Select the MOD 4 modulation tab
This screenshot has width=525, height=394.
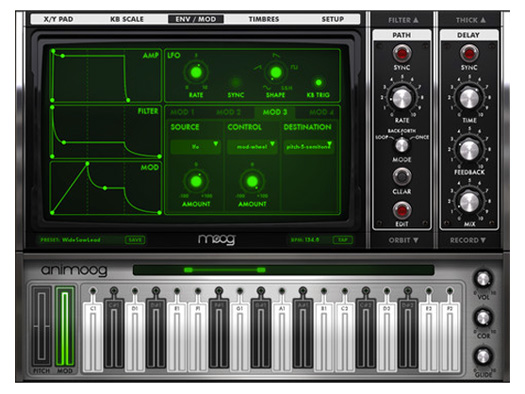(x=321, y=112)
